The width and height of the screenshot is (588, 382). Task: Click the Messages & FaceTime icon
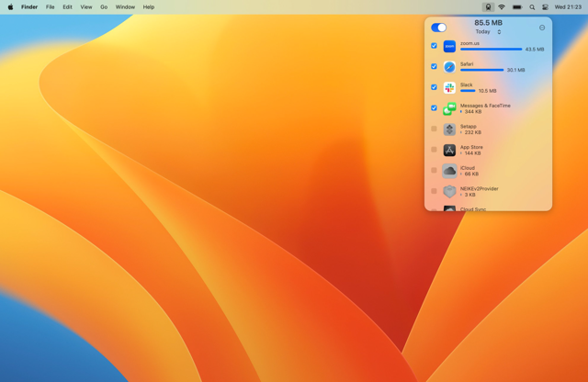(449, 108)
